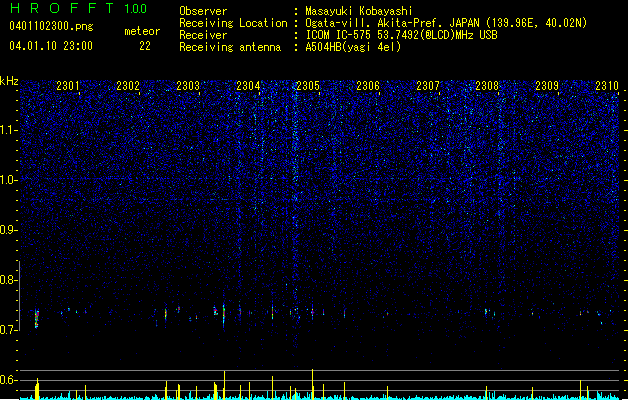
Task: Click the meteor count value 22
Action: 145,46
